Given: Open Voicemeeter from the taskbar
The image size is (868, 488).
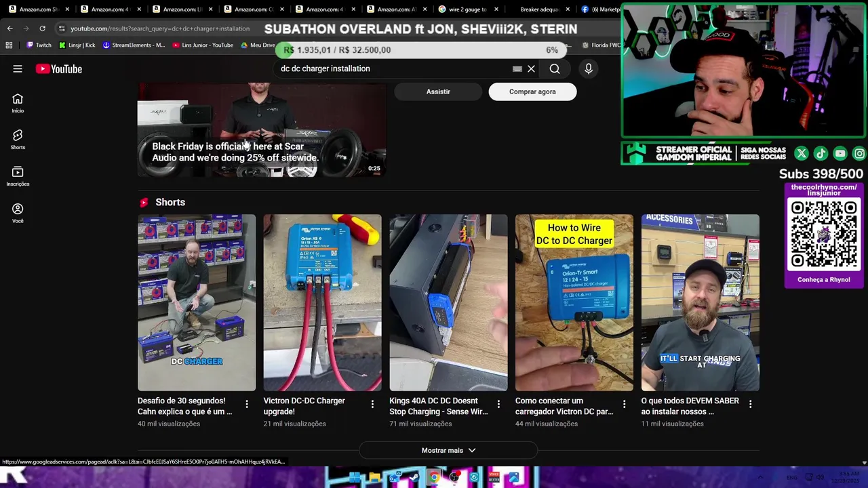Looking at the screenshot, I should tap(494, 477).
